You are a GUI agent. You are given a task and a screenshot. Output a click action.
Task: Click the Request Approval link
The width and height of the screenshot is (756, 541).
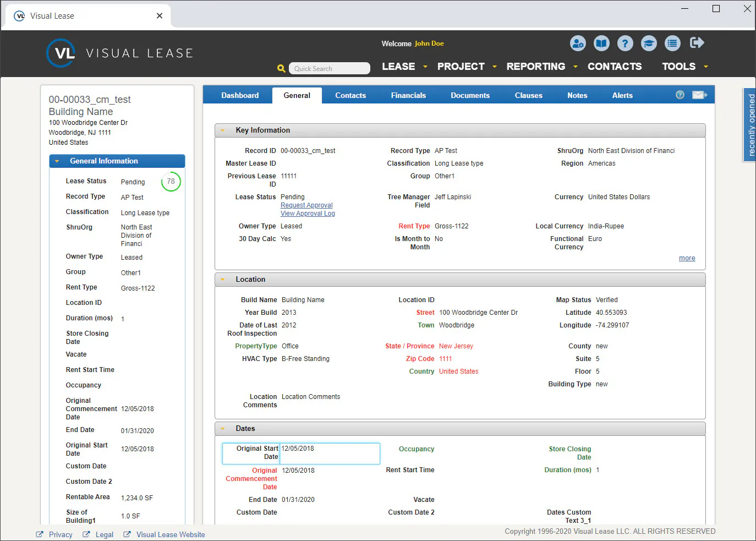coord(306,205)
